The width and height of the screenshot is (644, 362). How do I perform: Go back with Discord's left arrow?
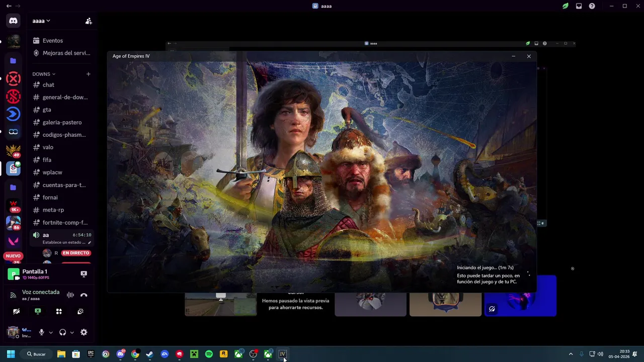[x=9, y=6]
